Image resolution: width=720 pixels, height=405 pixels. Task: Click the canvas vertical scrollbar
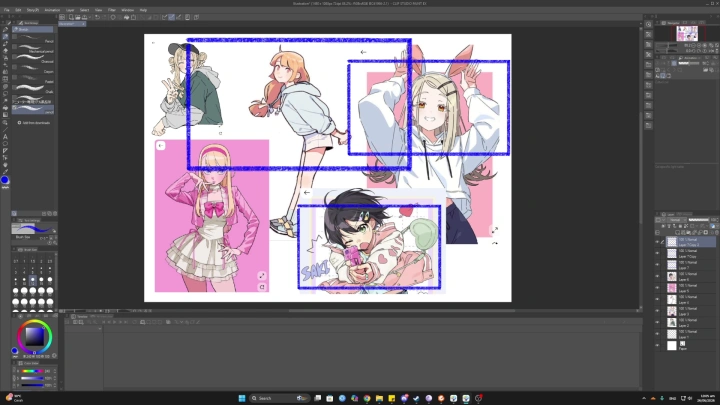(639, 168)
